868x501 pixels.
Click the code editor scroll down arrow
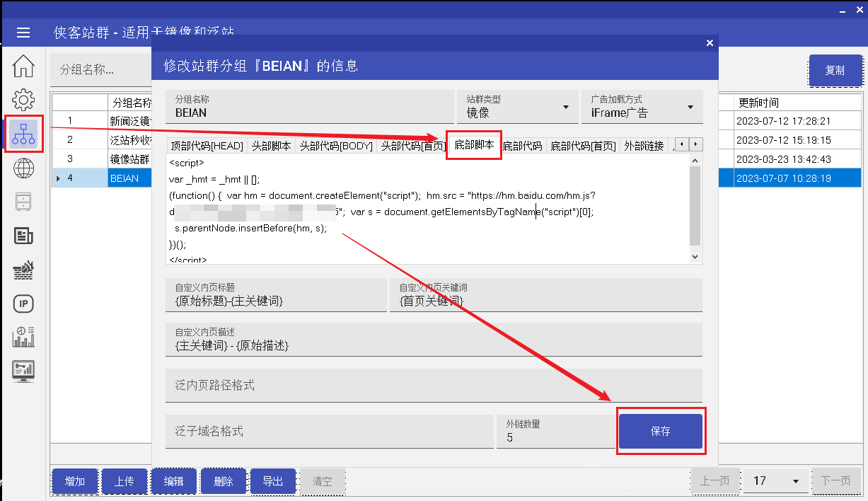[x=695, y=257]
